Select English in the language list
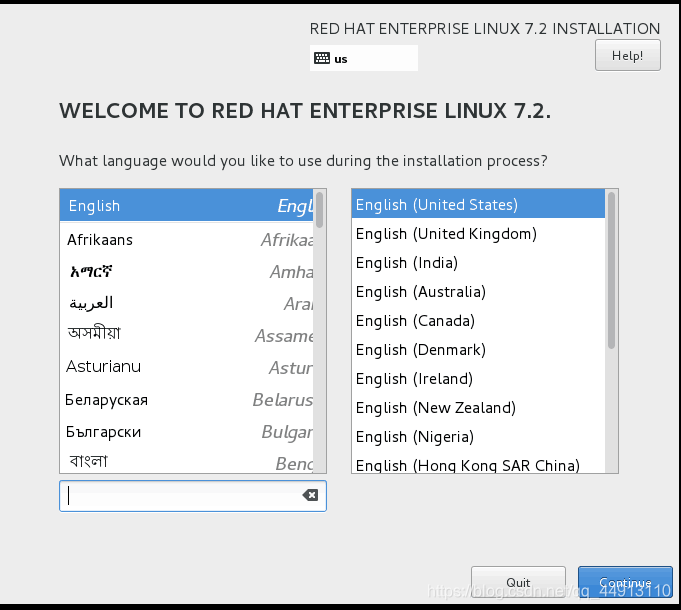The image size is (681, 610). tap(186, 205)
